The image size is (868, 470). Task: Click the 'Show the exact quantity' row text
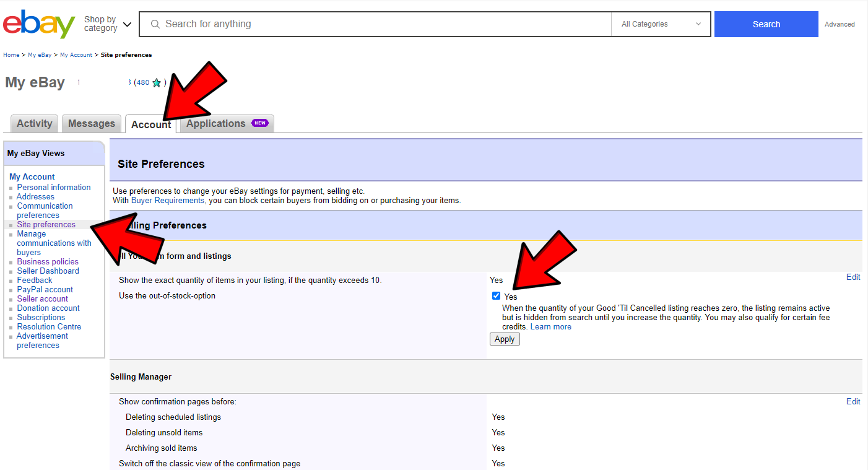pyautogui.click(x=250, y=280)
